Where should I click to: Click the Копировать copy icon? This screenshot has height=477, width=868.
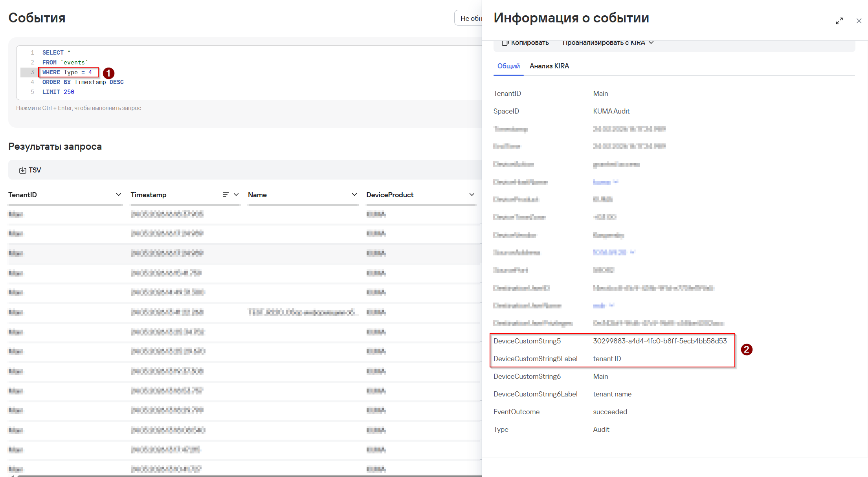505,42
